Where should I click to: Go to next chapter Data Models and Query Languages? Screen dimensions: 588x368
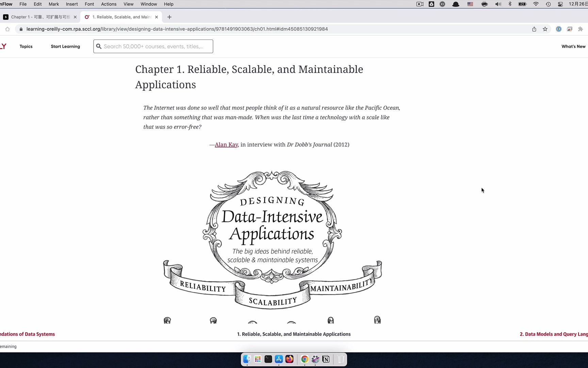tap(554, 334)
